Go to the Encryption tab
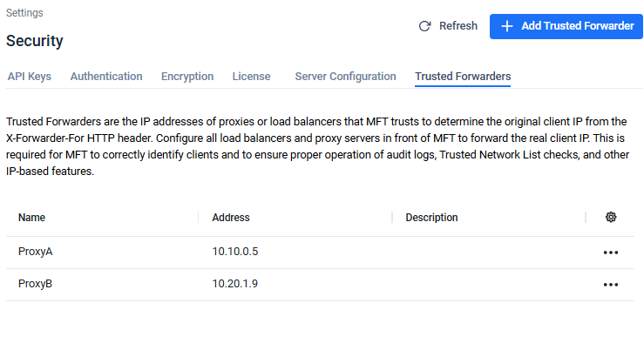Image resolution: width=644 pixels, height=357 pixels. [187, 77]
